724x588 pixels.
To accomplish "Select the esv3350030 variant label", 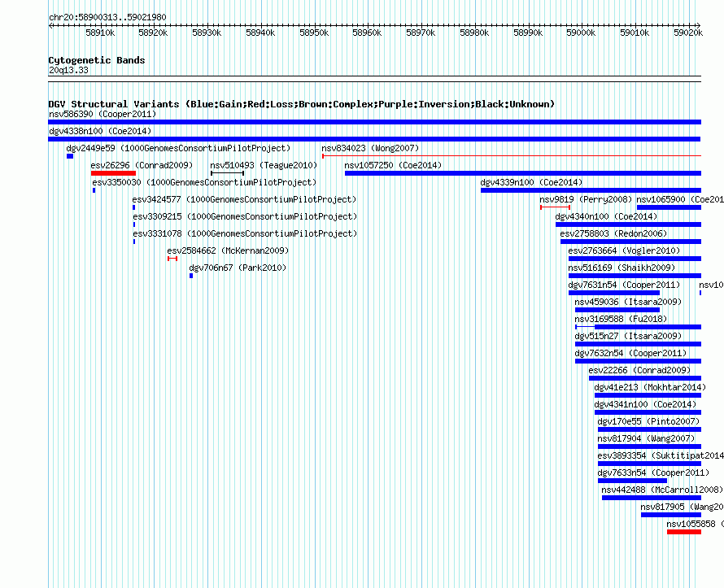I will [204, 182].
